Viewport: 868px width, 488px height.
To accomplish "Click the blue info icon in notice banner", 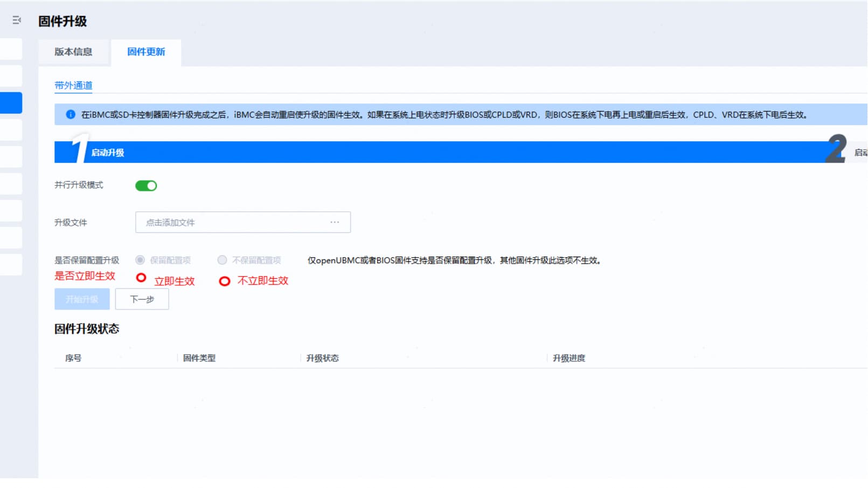I will [x=71, y=114].
